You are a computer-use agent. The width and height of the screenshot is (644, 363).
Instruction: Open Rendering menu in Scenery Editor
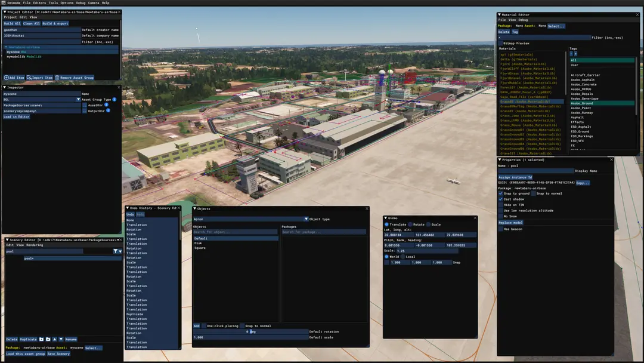[35, 245]
